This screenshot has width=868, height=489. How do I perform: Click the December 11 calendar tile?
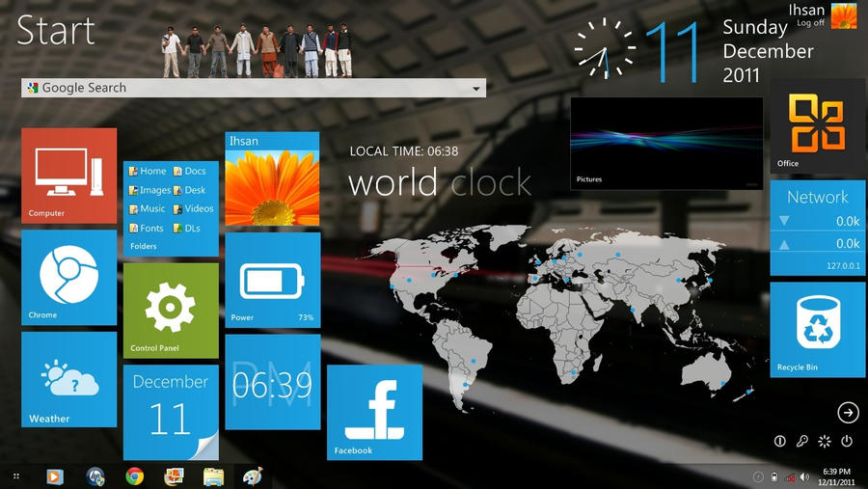pos(171,412)
